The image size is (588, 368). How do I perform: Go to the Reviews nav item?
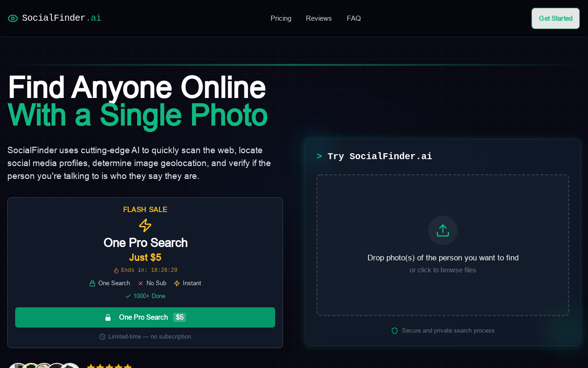pos(319,18)
